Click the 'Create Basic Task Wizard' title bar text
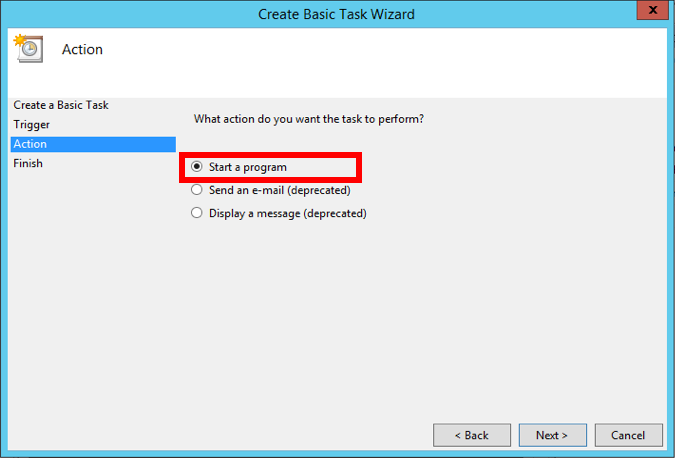The height and width of the screenshot is (458, 675). pos(336,14)
